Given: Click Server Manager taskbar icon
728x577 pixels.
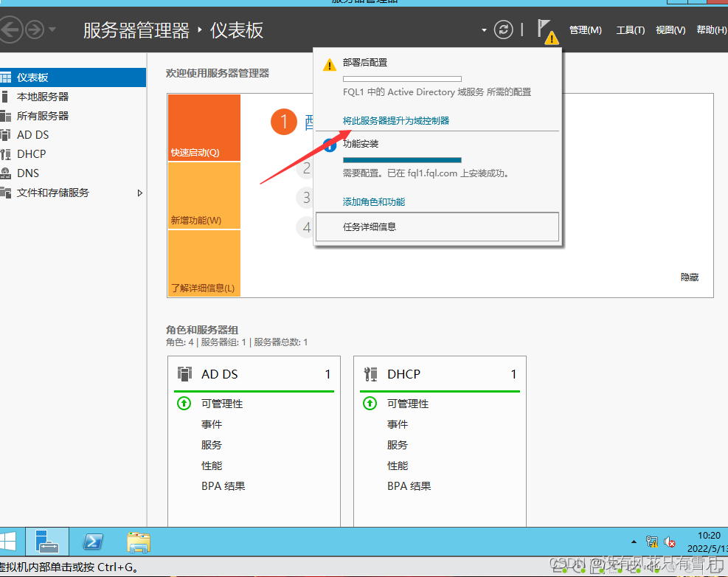Looking at the screenshot, I should click(47, 542).
